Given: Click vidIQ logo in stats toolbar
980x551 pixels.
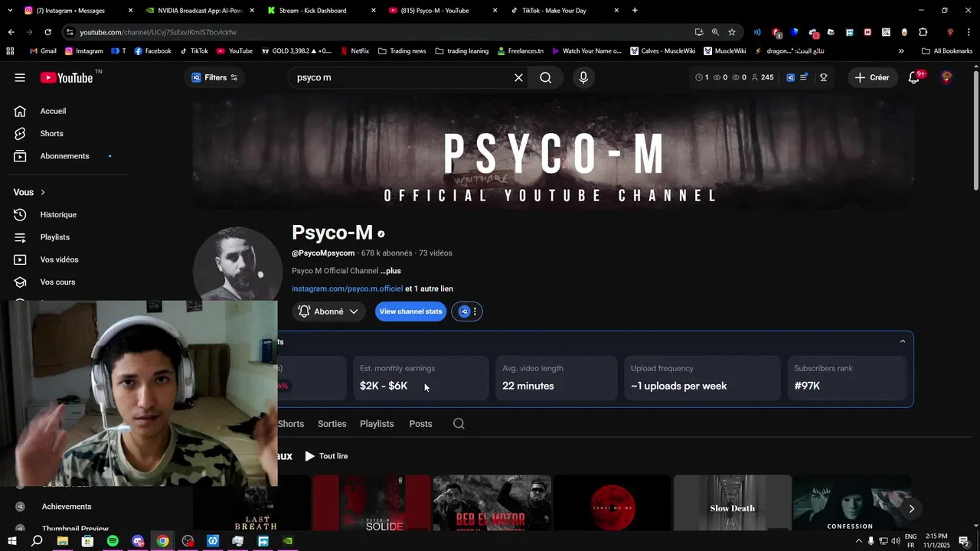Looking at the screenshot, I should [x=790, y=77].
